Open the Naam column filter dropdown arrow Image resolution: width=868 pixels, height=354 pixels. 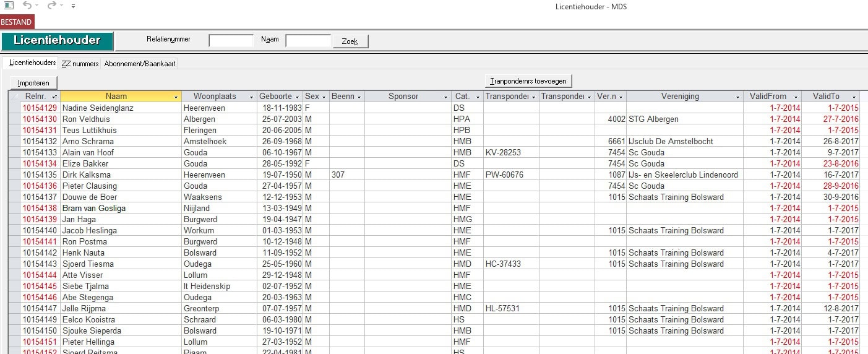tap(176, 97)
